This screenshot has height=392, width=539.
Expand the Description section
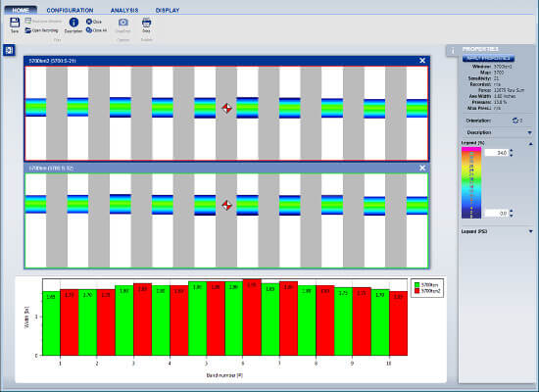tap(529, 132)
